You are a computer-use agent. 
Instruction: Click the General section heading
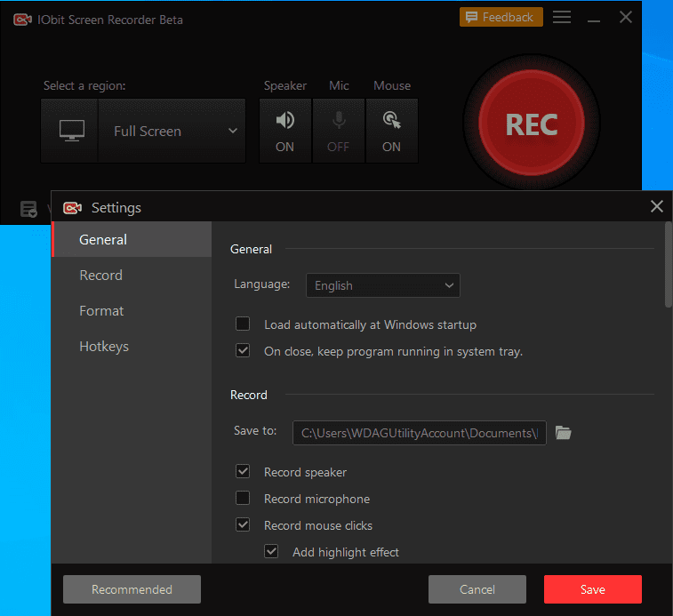click(x=251, y=249)
